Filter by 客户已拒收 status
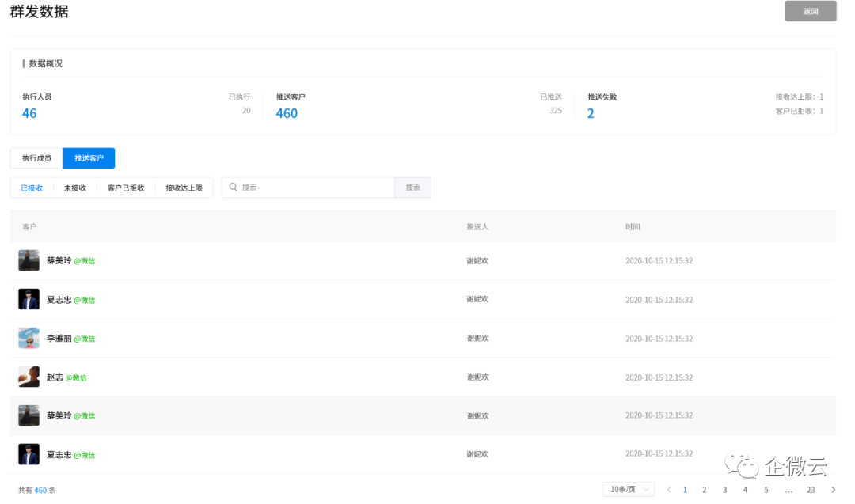This screenshot has height=504, width=855. [x=126, y=188]
